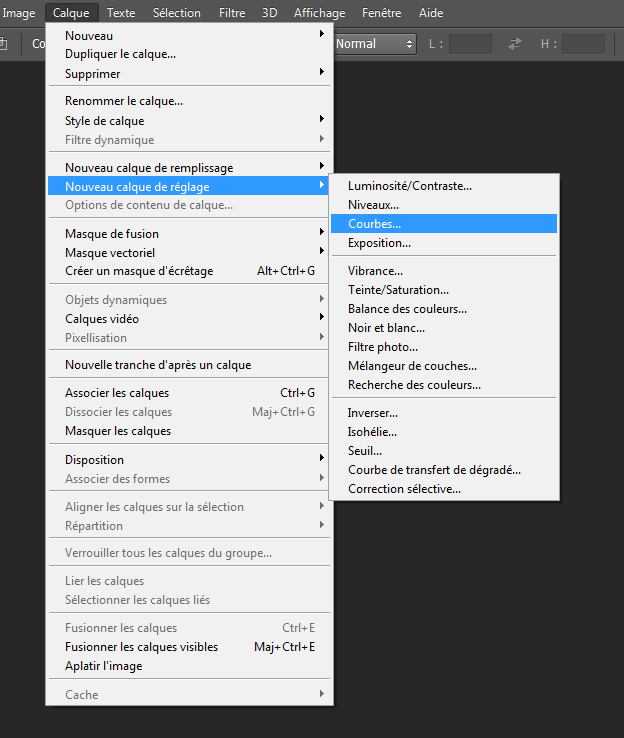Choose Teinte/Saturation... adjustment
Viewport: 624px width, 738px height.
[x=398, y=290]
